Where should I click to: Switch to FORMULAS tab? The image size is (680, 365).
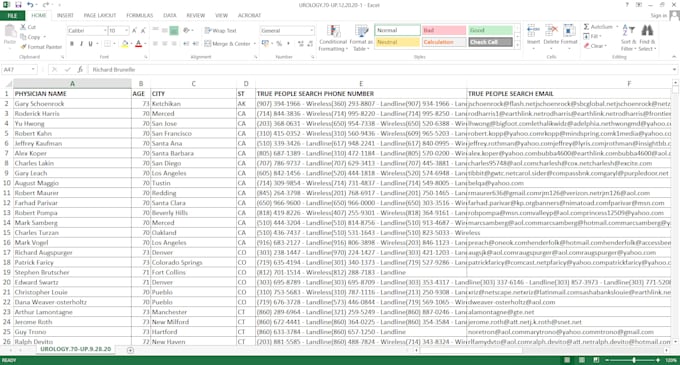click(x=140, y=16)
